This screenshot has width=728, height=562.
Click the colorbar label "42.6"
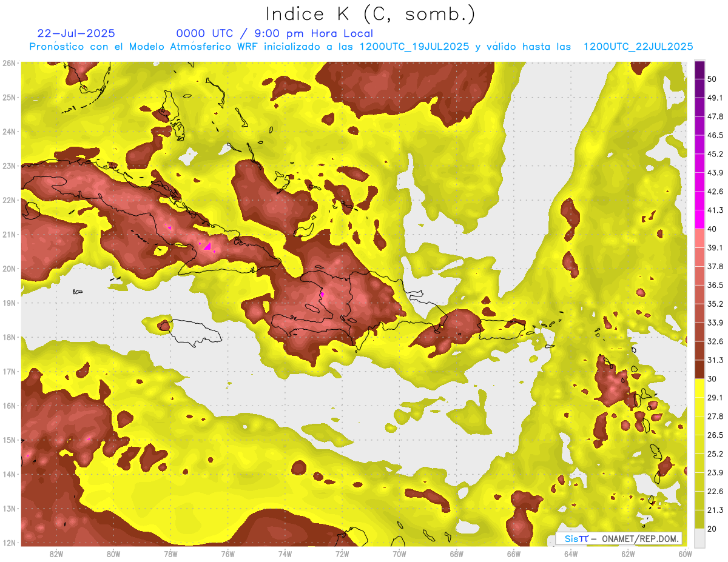pos(715,192)
